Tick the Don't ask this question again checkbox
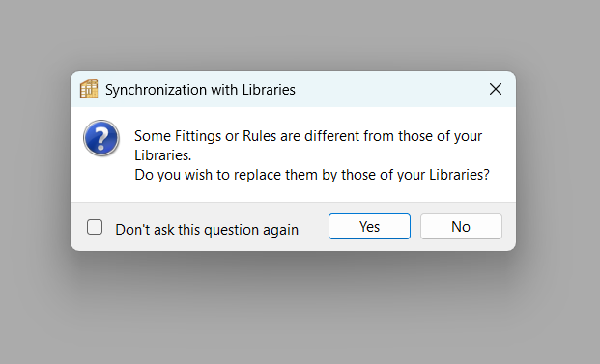Image resolution: width=600 pixels, height=364 pixels. [x=95, y=227]
